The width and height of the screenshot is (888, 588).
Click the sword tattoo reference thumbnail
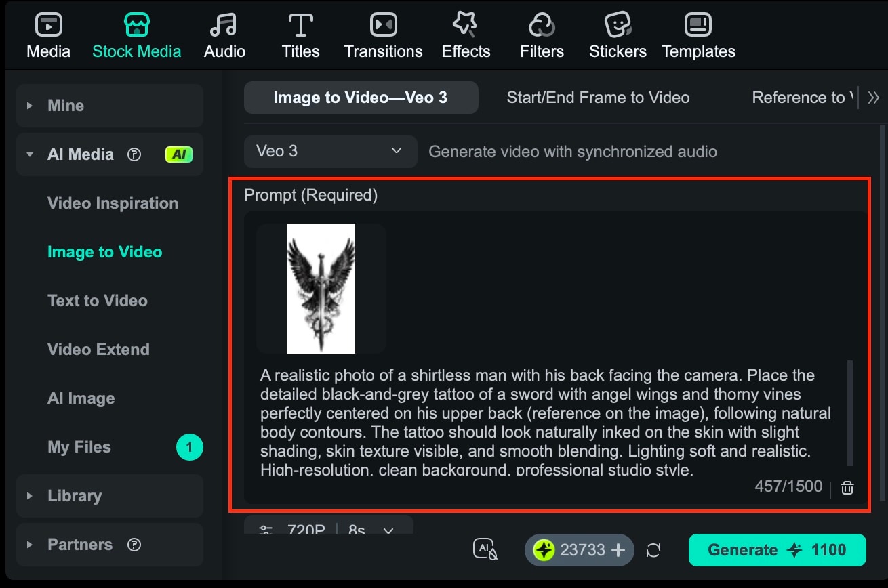coord(321,288)
